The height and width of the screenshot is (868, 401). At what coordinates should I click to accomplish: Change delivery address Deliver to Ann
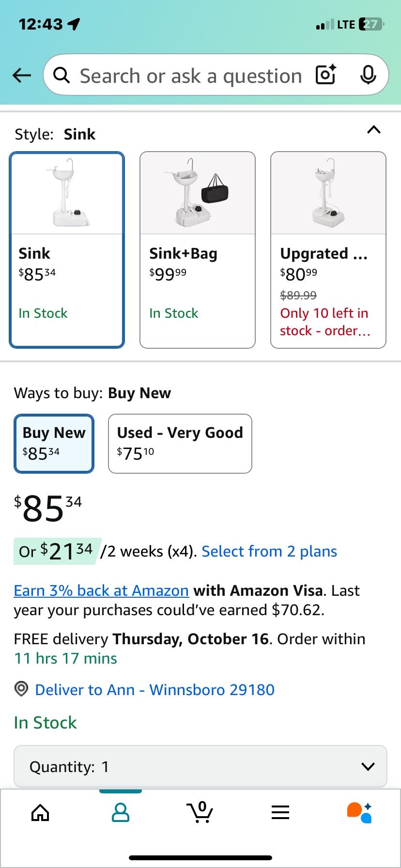click(x=154, y=689)
